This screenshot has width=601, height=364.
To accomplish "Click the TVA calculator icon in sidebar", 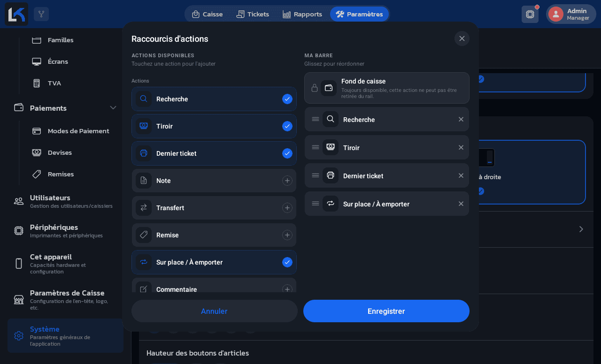I will tap(37, 83).
